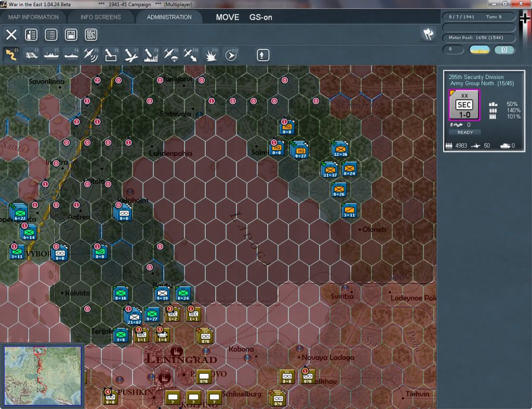The width and height of the screenshot is (532, 409).
Task: Open the INFO SCREENS tab
Action: 100,17
